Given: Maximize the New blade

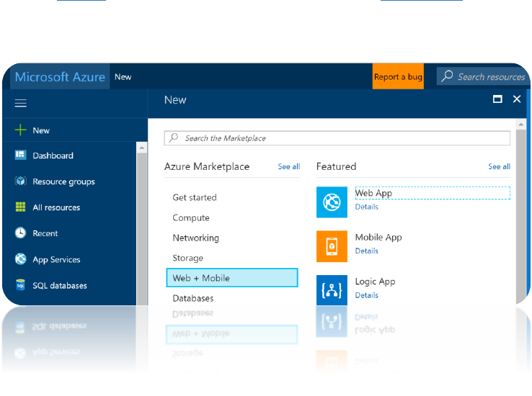Looking at the screenshot, I should pyautogui.click(x=497, y=99).
